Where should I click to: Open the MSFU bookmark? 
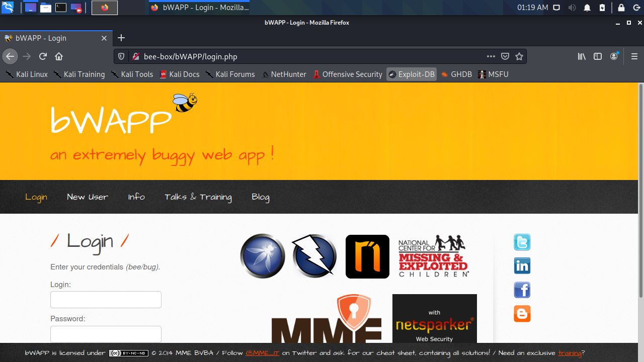pyautogui.click(x=494, y=74)
